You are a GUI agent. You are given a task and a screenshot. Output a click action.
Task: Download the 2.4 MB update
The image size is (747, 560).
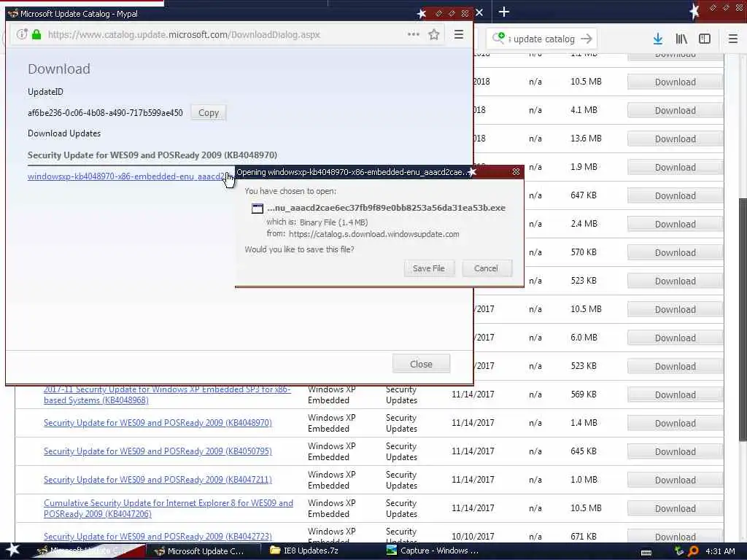tap(675, 224)
